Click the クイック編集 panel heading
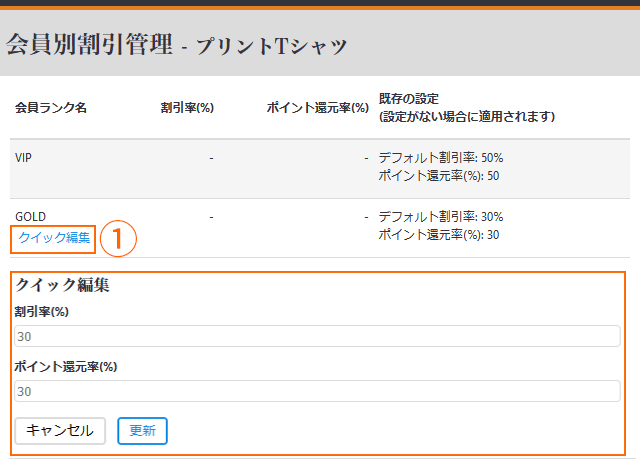 (63, 285)
